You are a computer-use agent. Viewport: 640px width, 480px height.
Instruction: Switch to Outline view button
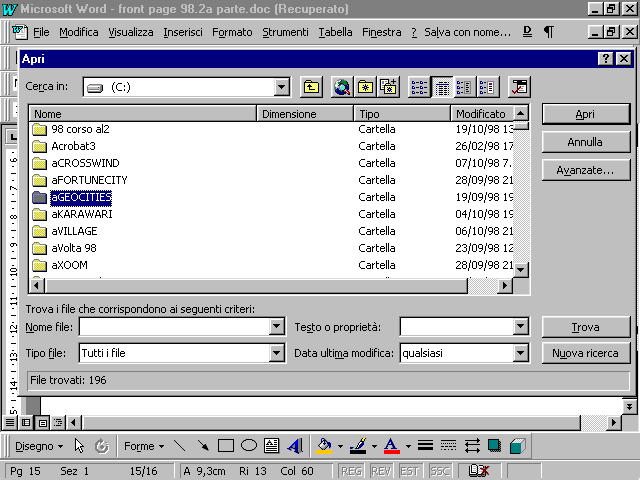[58, 422]
